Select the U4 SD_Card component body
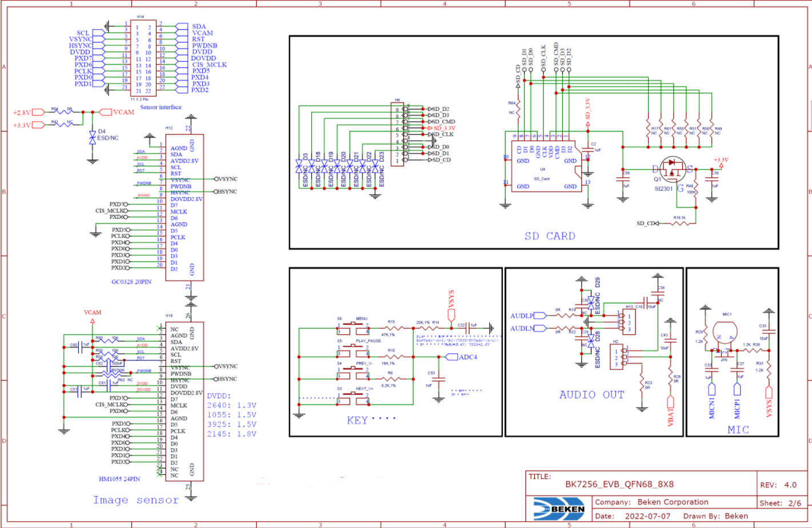812x528 pixels. [546, 165]
